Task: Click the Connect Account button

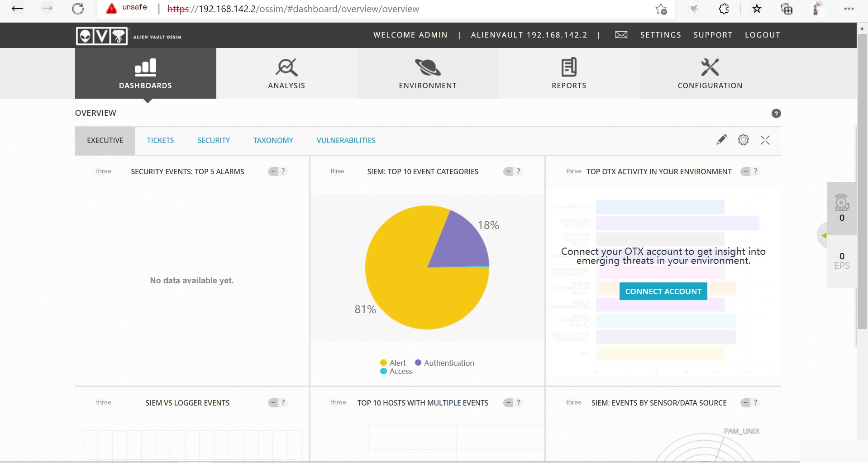Action: click(x=663, y=291)
